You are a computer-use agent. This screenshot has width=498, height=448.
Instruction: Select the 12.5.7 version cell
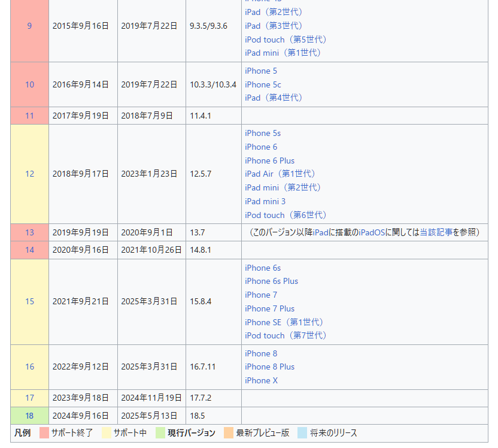click(214, 174)
